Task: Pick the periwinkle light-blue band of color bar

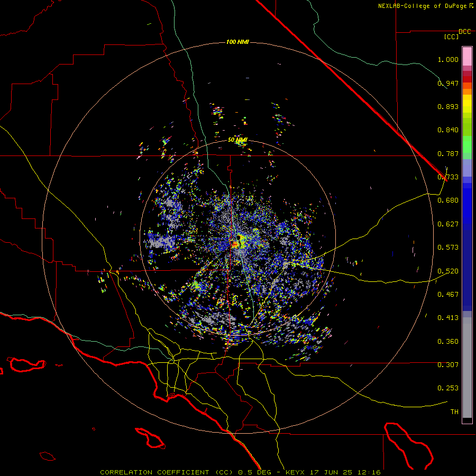Action: (x=467, y=168)
